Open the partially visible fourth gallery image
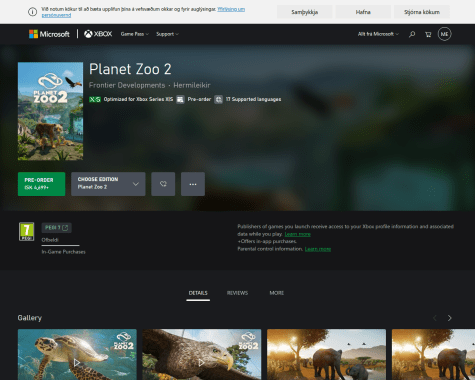Image resolution: width=475 pixels, height=380 pixels. click(433, 355)
